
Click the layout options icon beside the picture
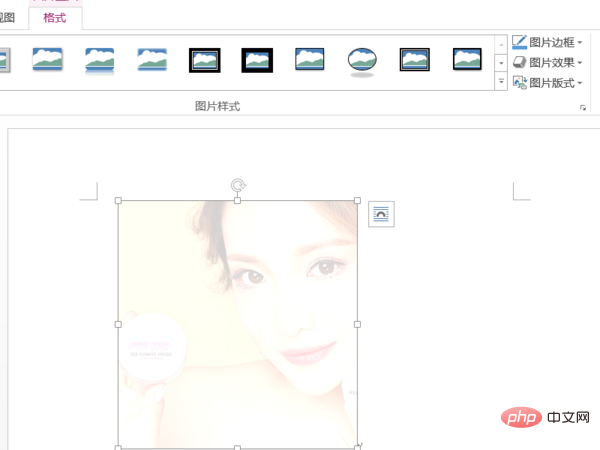point(381,214)
